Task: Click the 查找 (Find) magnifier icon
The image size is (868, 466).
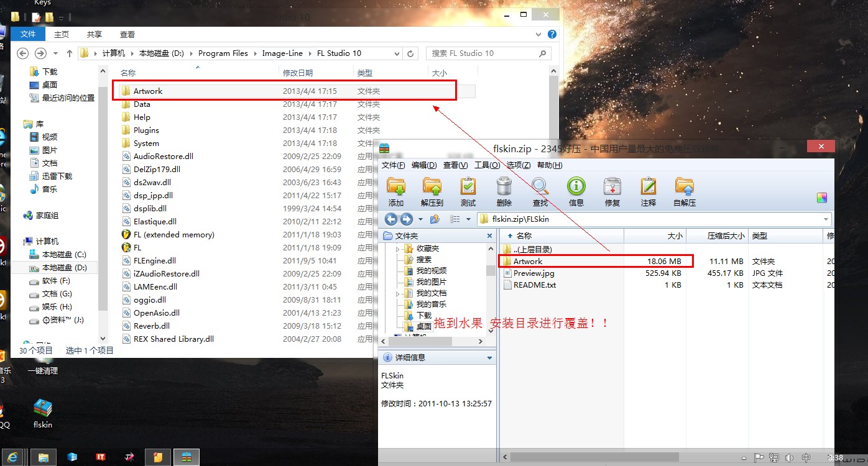Action: point(540,186)
